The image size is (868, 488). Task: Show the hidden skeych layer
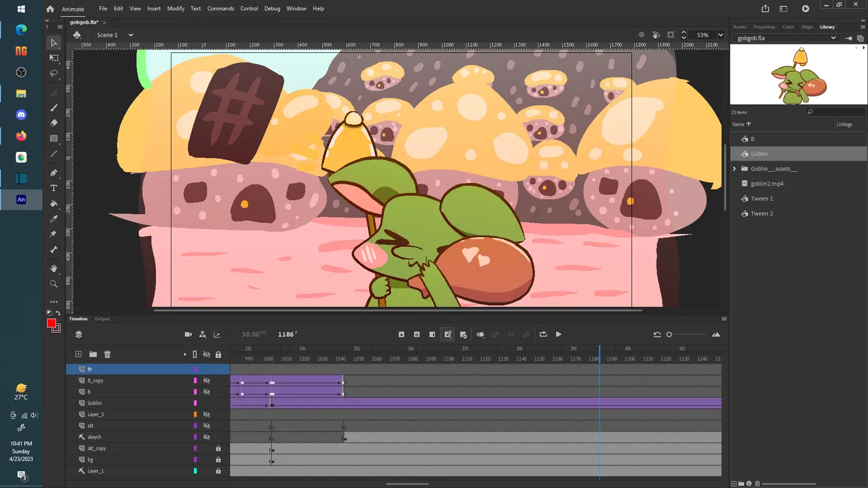click(207, 437)
